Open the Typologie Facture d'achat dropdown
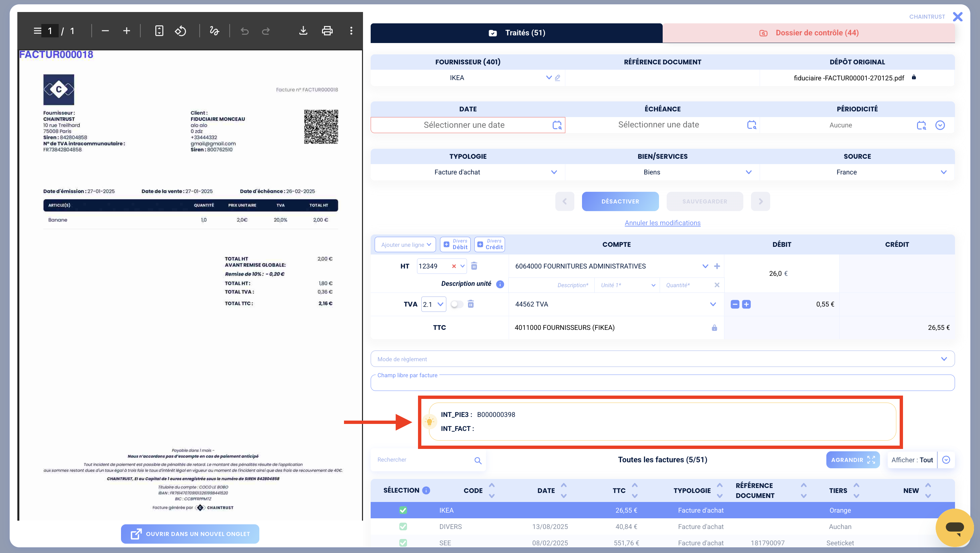 point(554,172)
